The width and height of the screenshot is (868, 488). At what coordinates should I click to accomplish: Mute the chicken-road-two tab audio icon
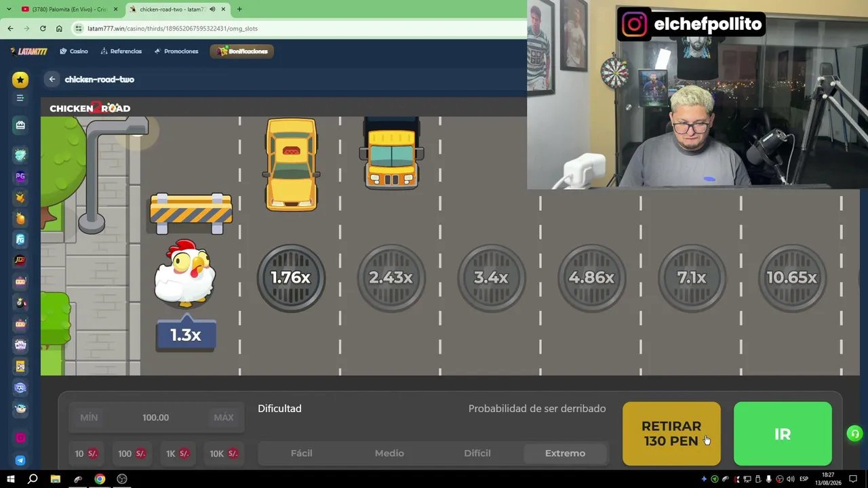pyautogui.click(x=212, y=9)
